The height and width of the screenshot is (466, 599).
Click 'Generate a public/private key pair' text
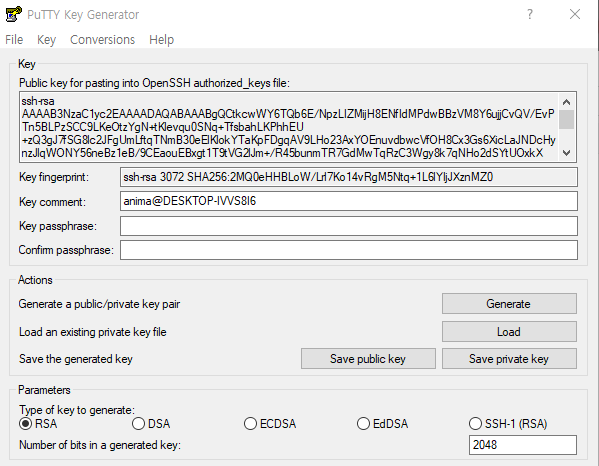point(99,304)
